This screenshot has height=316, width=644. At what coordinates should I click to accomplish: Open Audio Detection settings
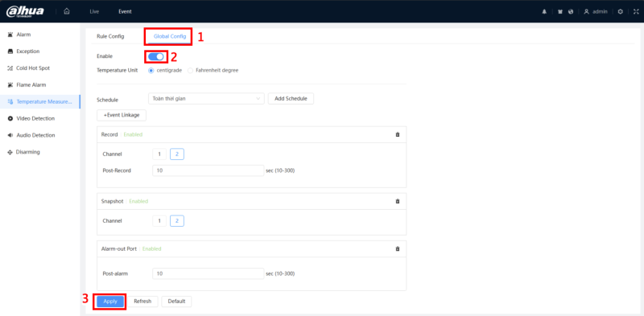(x=39, y=135)
